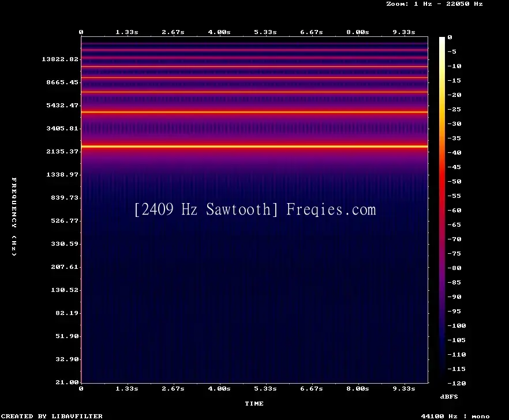Click the -110 dBFS scale label
The height and width of the screenshot is (420, 509).
point(456,354)
